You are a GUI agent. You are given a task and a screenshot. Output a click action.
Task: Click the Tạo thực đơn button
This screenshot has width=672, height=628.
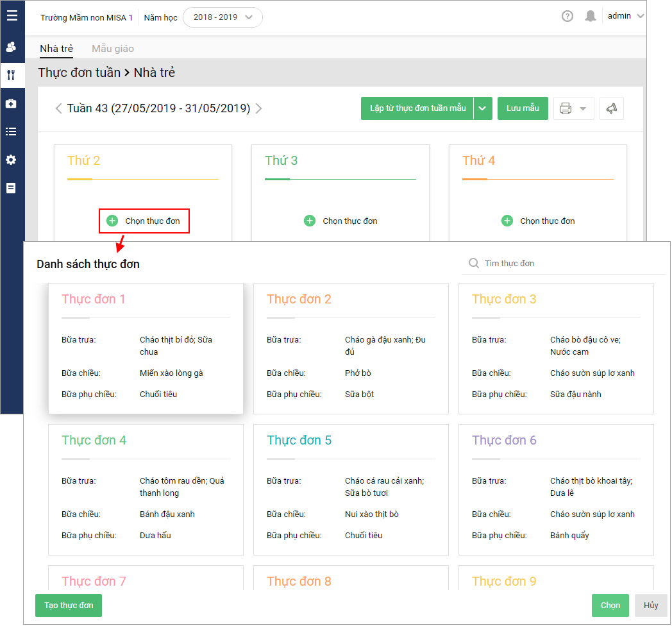[x=69, y=606]
